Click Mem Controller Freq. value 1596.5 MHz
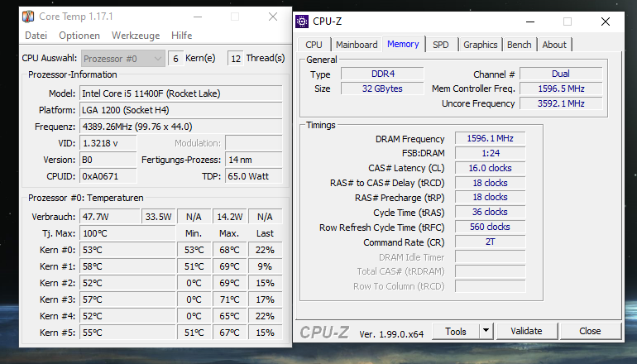The image size is (637, 364). pyautogui.click(x=561, y=89)
